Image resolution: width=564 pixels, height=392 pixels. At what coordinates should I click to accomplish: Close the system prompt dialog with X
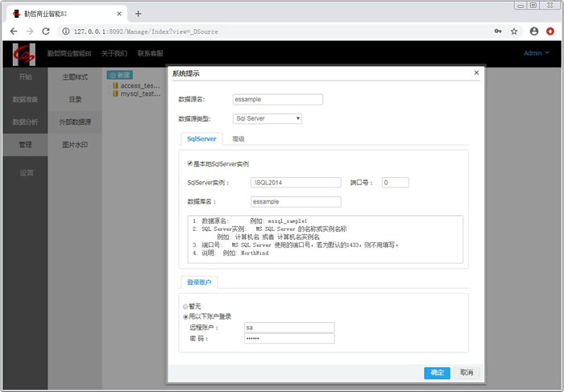(475, 72)
